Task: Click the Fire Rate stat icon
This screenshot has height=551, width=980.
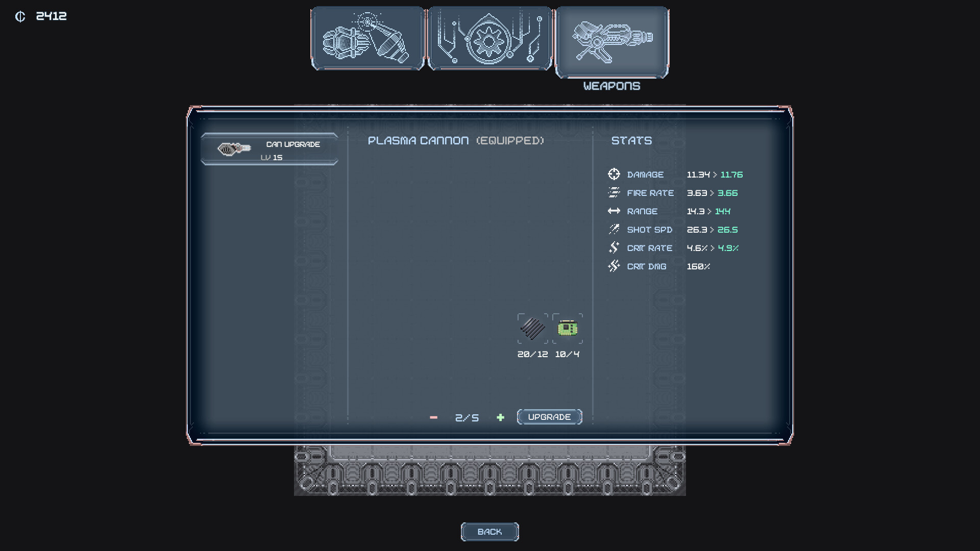Action: (614, 192)
